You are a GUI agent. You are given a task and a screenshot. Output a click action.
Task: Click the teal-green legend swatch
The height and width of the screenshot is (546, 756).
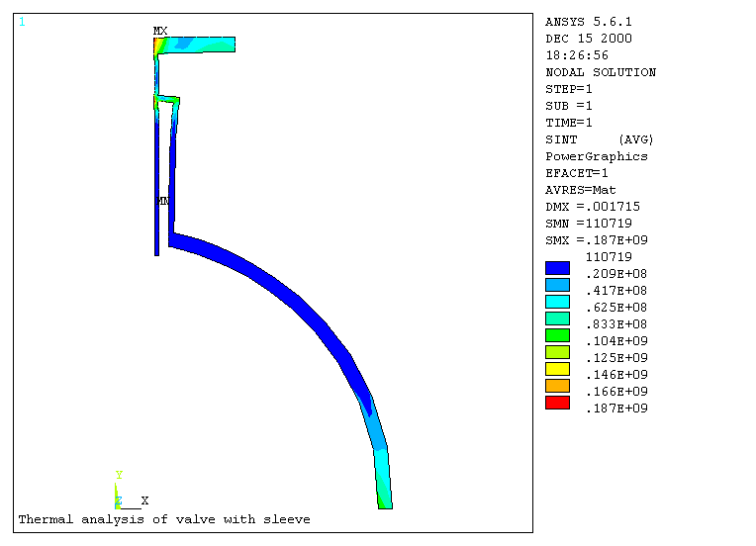557,318
